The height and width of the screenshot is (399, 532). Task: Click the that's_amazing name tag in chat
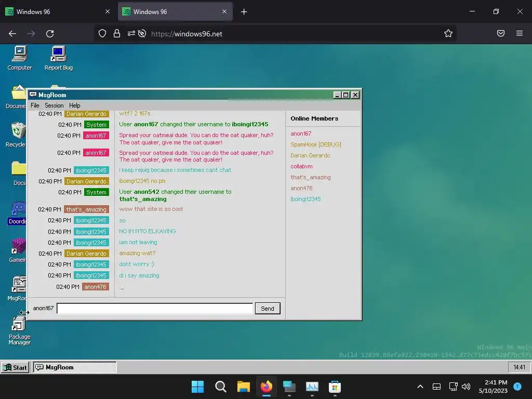86,209
